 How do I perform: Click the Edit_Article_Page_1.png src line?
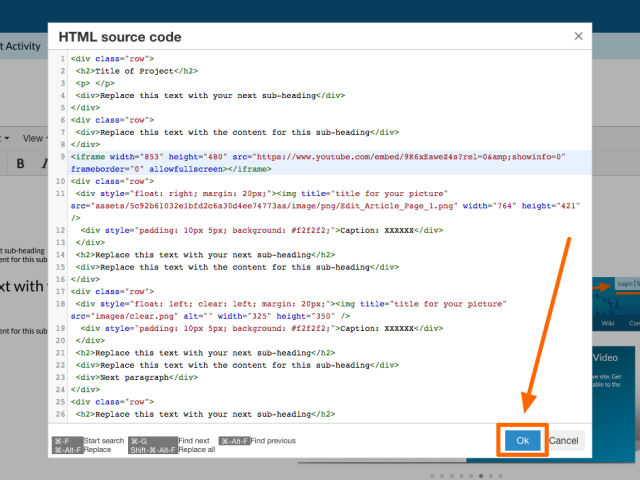(x=325, y=206)
